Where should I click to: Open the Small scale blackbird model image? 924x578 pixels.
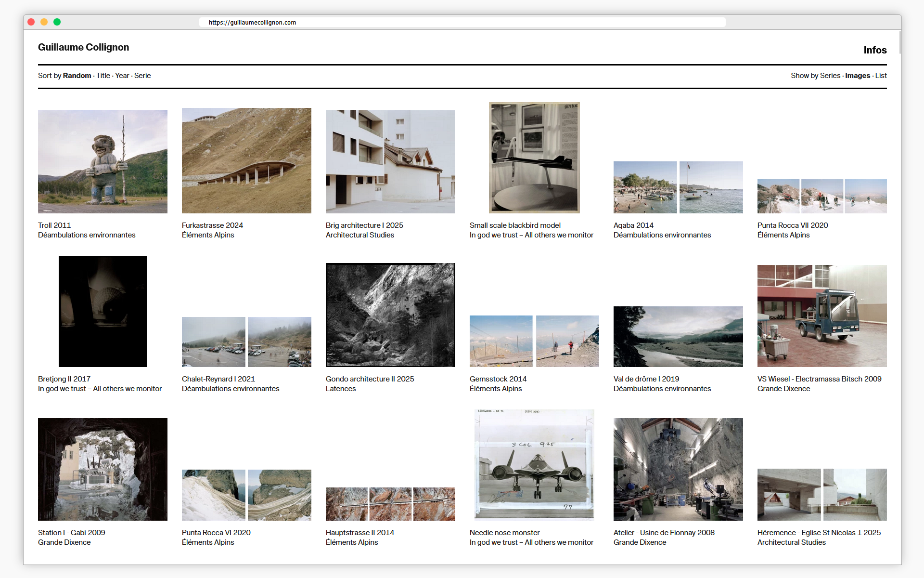[x=534, y=158]
